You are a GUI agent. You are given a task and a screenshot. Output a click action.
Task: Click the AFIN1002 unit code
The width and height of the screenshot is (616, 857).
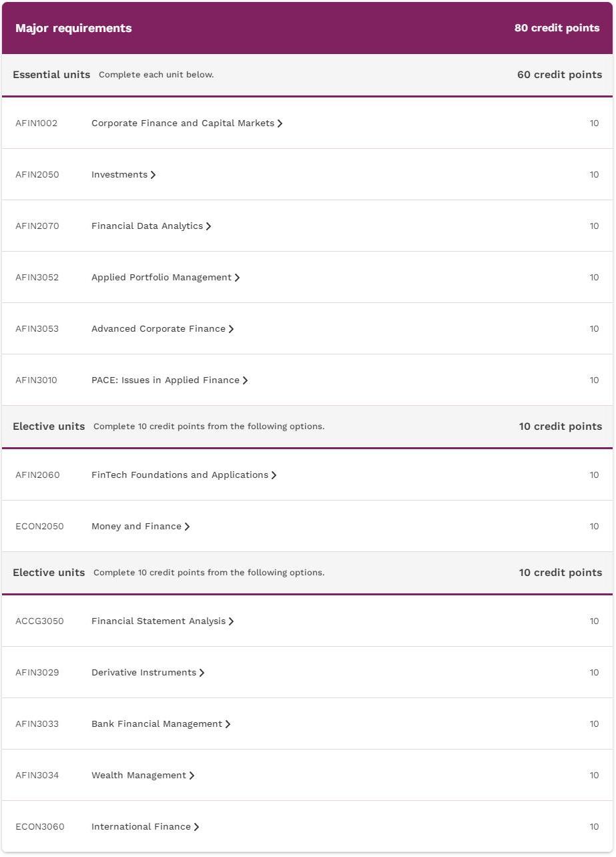pyautogui.click(x=37, y=123)
